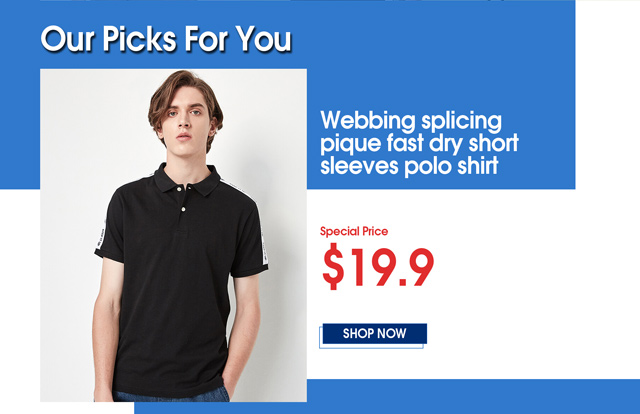
Task: Click the lower white button on polo placket
Action: pyautogui.click(x=184, y=209)
